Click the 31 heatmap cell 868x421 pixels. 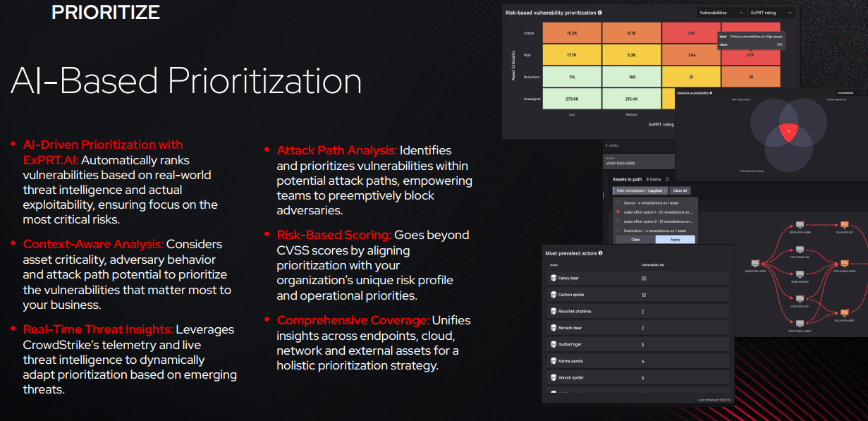(691, 76)
